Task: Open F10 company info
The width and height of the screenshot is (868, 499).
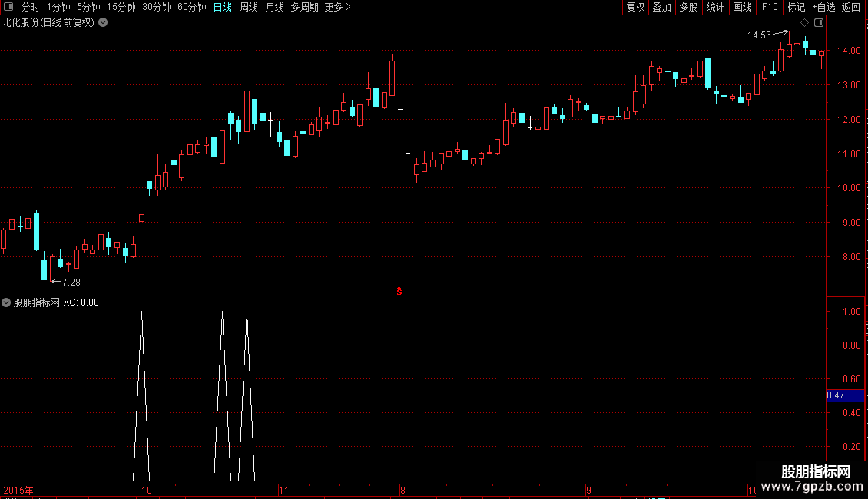Action: (770, 7)
